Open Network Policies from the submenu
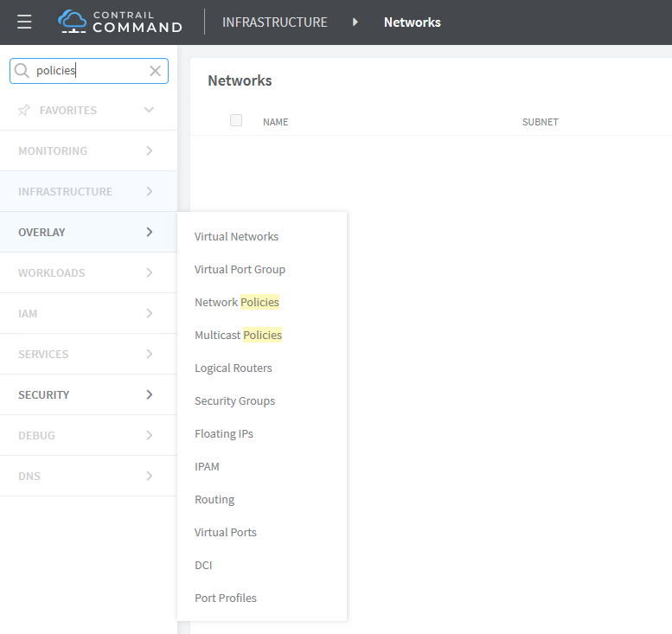 tap(237, 302)
